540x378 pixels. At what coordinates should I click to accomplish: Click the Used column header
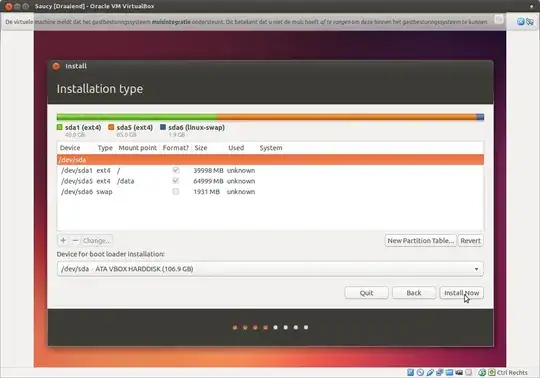[x=236, y=148]
